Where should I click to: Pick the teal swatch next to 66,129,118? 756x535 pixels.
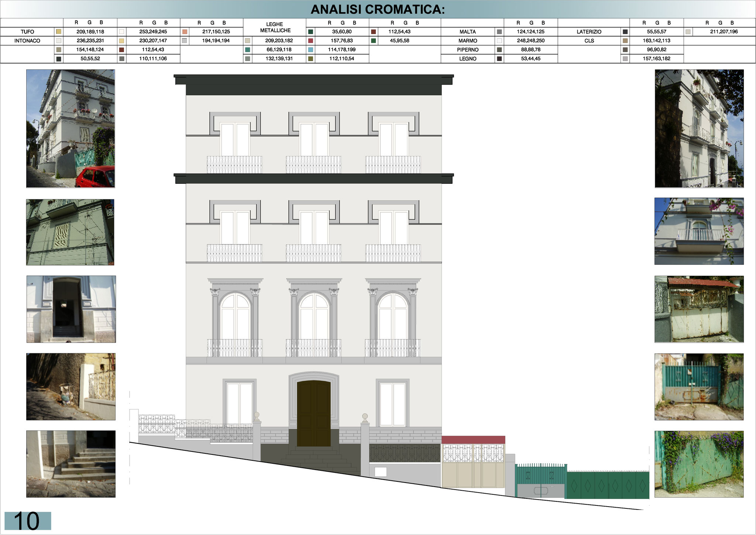248,49
